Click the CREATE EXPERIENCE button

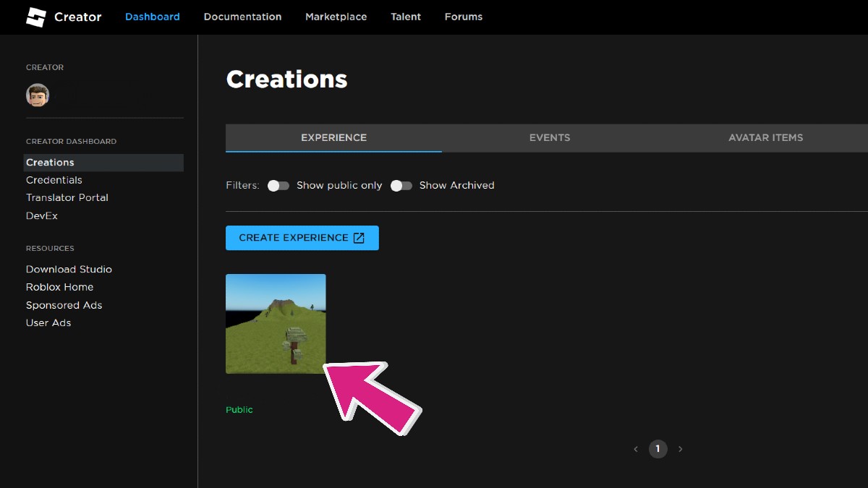[293, 237]
